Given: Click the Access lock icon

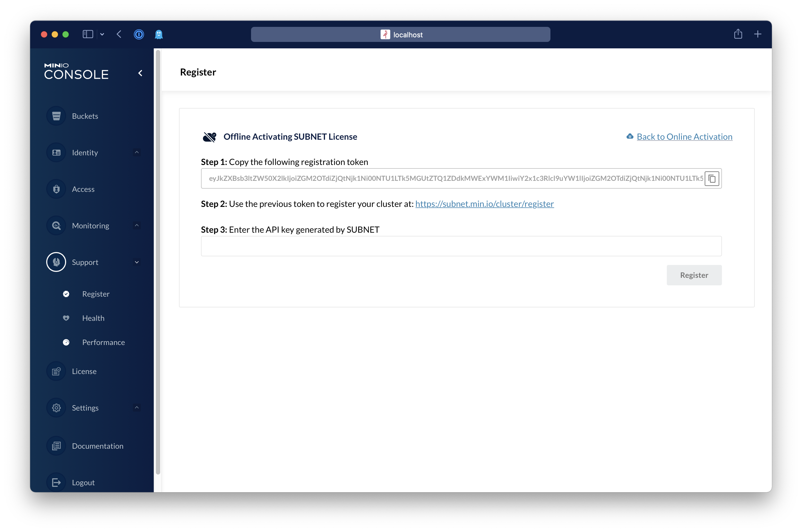Looking at the screenshot, I should [x=56, y=189].
